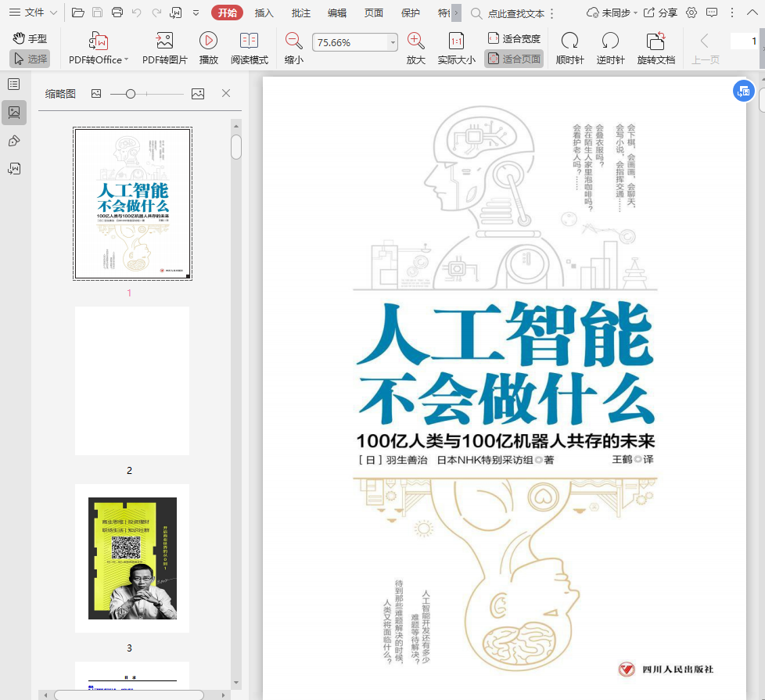Click the PDF转图片 icon
Viewport: 765px width, 700px height.
(x=164, y=41)
